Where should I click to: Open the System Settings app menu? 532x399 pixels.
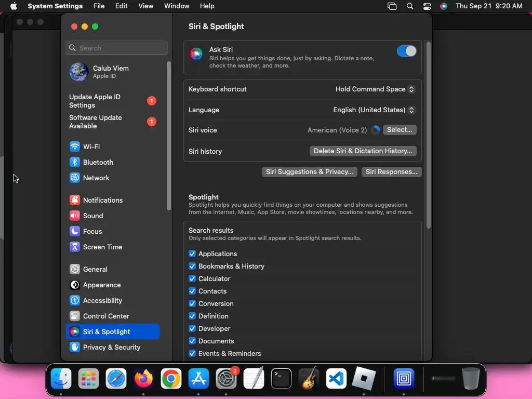click(55, 6)
